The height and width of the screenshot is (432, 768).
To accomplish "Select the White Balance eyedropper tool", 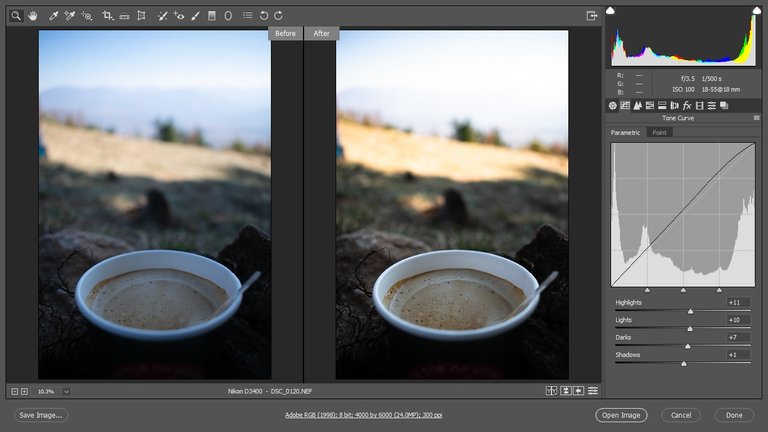I will [x=53, y=16].
